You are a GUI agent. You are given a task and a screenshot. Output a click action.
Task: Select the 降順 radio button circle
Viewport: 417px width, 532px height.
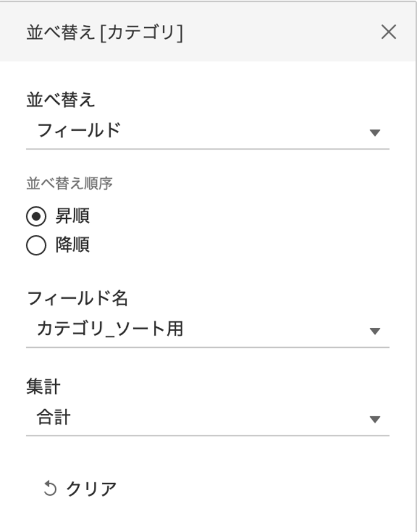pyautogui.click(x=36, y=245)
